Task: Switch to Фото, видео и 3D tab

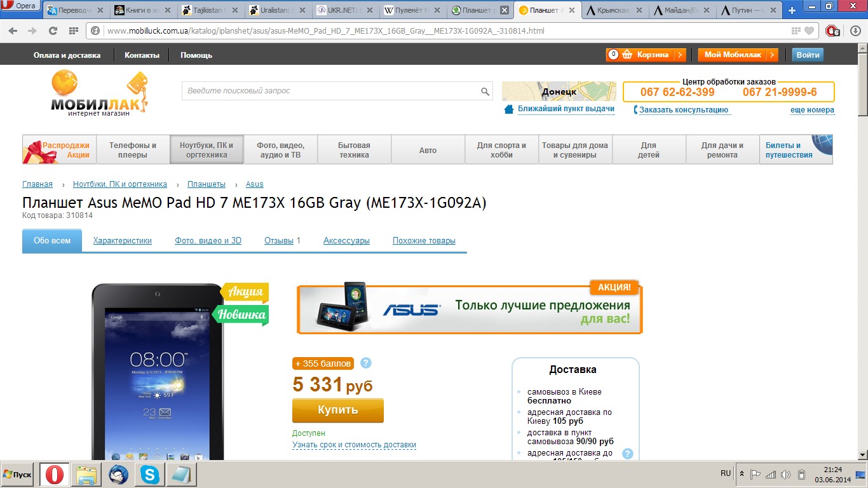Action: click(x=208, y=241)
